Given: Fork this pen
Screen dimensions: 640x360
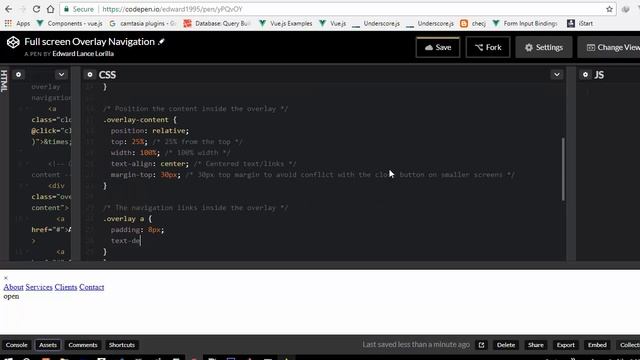Looking at the screenshot, I should pyautogui.click(x=488, y=47).
